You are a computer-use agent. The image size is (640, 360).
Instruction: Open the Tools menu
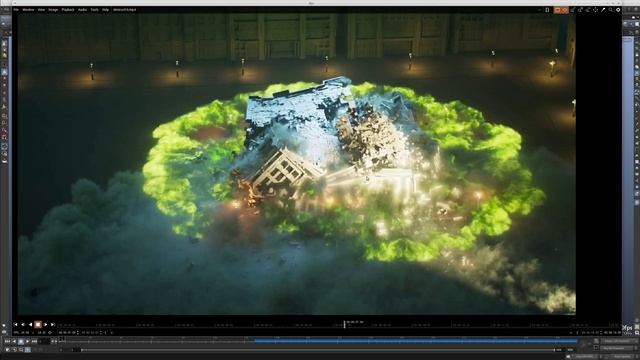pyautogui.click(x=94, y=9)
